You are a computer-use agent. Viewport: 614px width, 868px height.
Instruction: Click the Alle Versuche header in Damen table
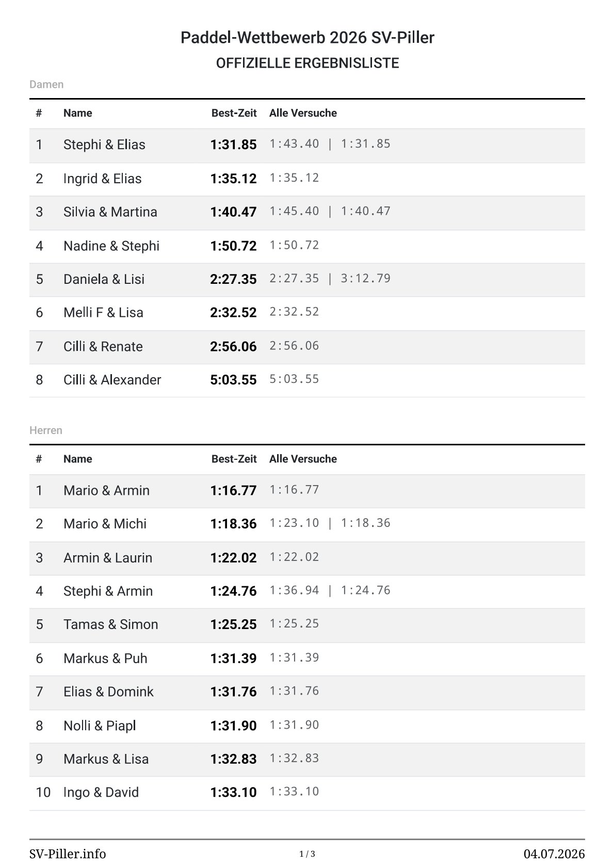pos(303,113)
